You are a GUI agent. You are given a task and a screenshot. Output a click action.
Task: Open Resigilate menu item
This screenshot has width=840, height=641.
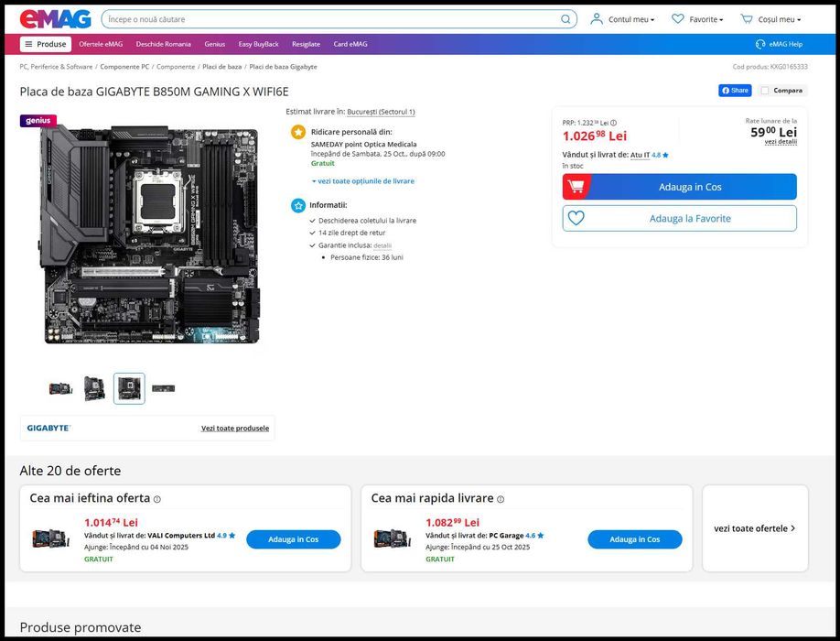(x=306, y=44)
